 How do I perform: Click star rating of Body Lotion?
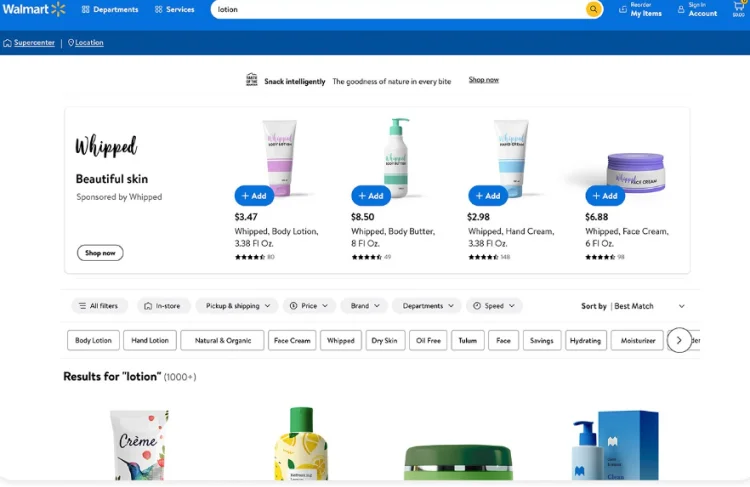point(250,257)
